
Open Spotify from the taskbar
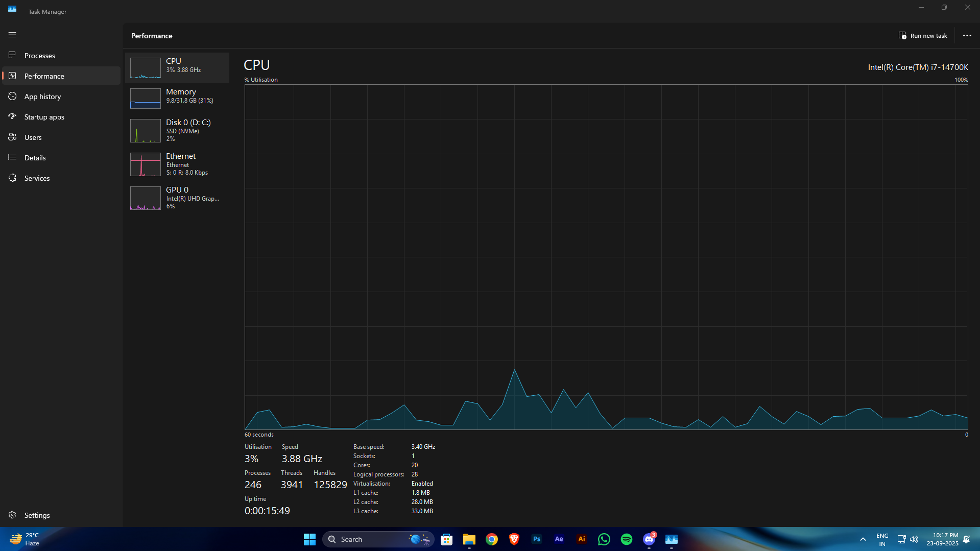(x=626, y=539)
